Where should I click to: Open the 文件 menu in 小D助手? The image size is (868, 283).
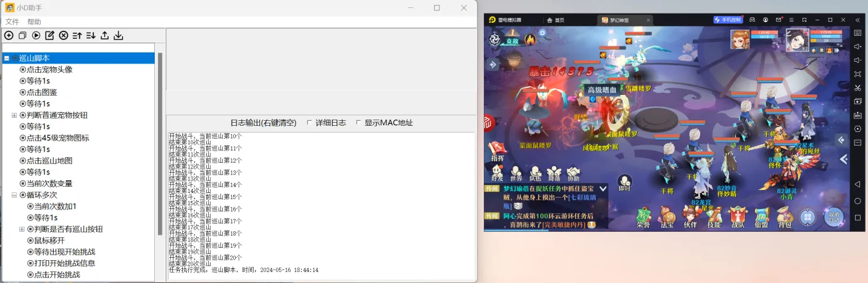click(x=12, y=22)
